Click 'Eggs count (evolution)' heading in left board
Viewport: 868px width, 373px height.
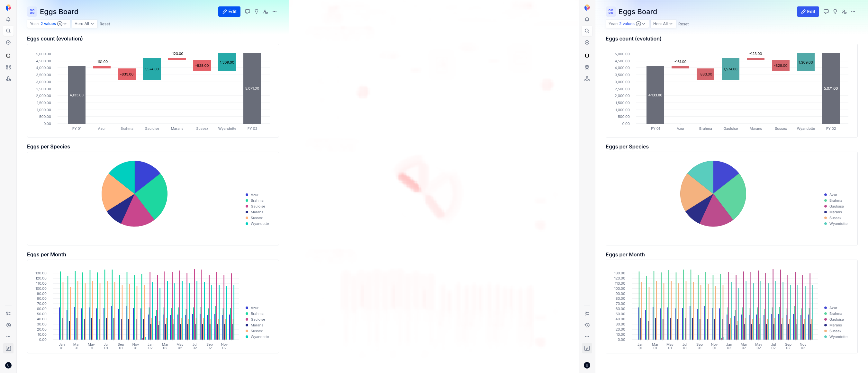(x=55, y=38)
